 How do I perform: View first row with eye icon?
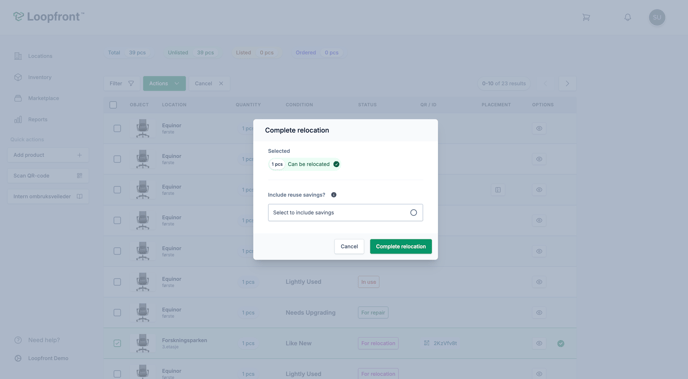click(x=539, y=129)
